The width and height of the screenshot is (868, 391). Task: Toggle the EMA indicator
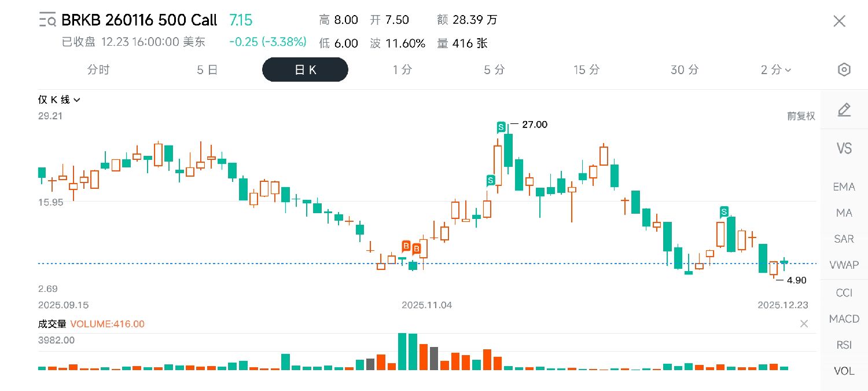pos(844,187)
